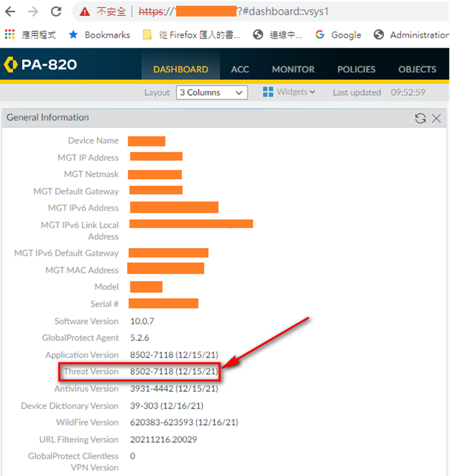Open the Google bookmark
The image size is (450, 476).
click(x=338, y=35)
